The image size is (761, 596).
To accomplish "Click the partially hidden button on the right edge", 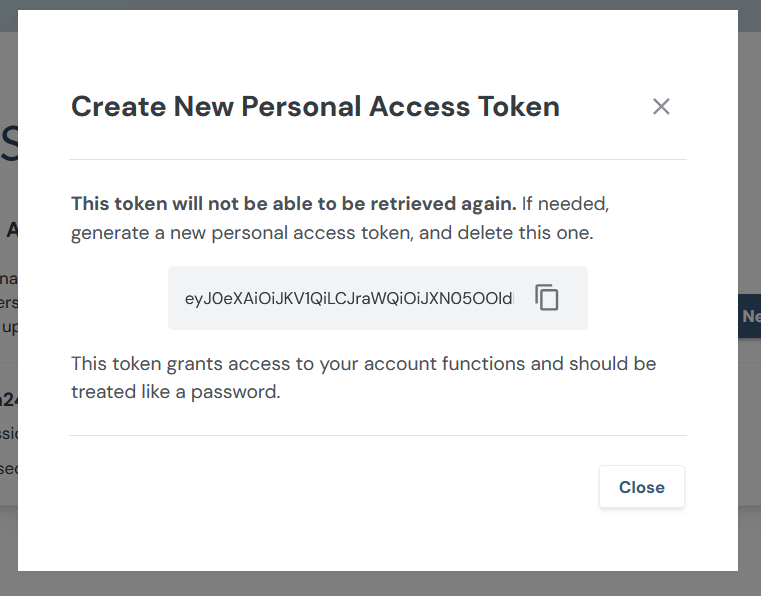I will (750, 316).
